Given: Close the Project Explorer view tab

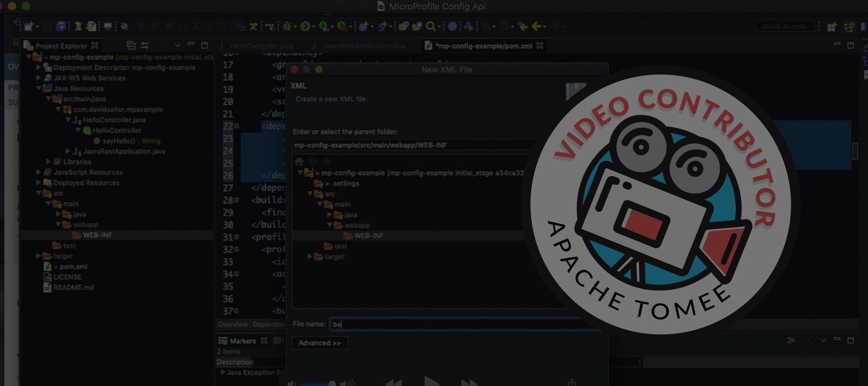Looking at the screenshot, I should (x=95, y=45).
